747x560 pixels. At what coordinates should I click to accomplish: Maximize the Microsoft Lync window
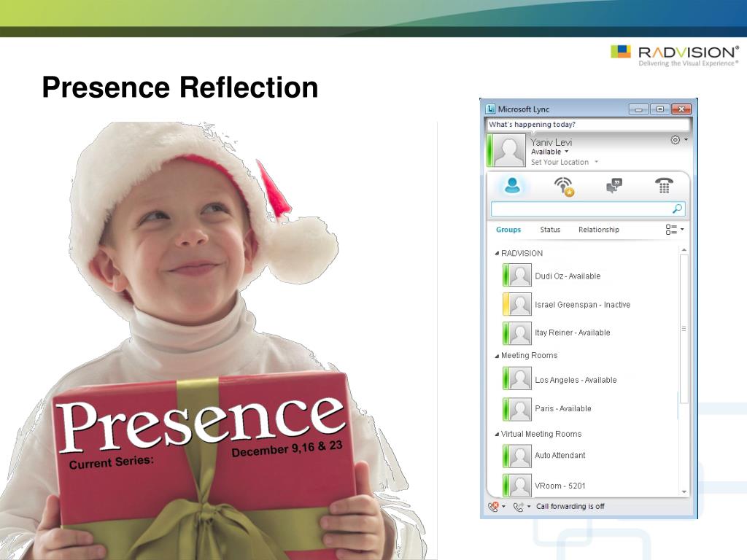coord(659,109)
